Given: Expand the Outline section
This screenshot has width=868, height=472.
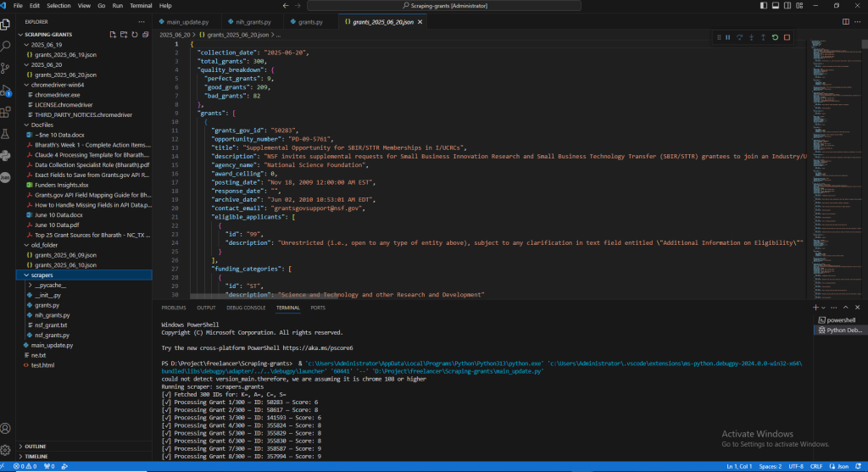Looking at the screenshot, I should tap(36, 446).
